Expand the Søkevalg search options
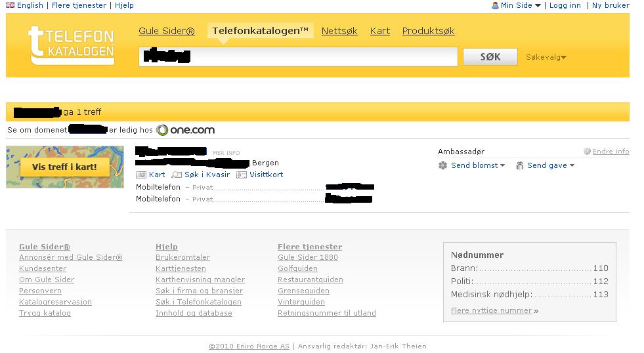 pos(546,57)
